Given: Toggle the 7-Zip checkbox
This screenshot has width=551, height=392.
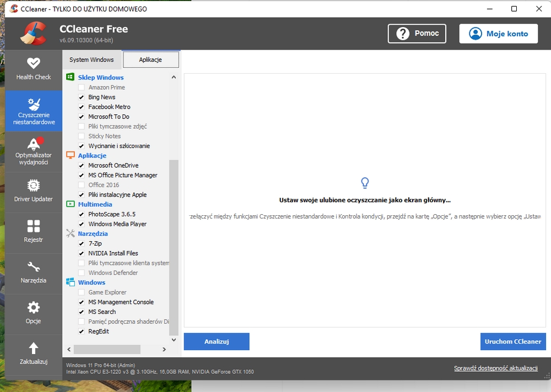Looking at the screenshot, I should click(82, 243).
